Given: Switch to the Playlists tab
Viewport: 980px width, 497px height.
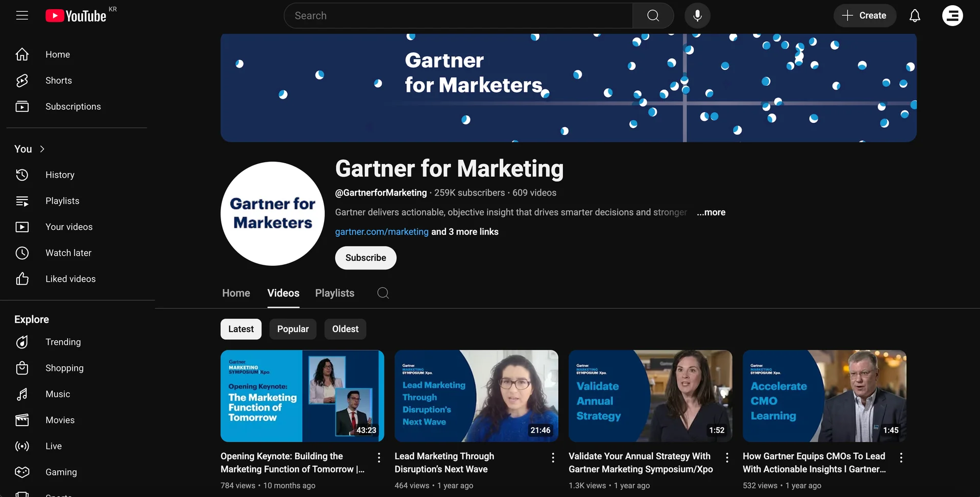Looking at the screenshot, I should pos(334,293).
